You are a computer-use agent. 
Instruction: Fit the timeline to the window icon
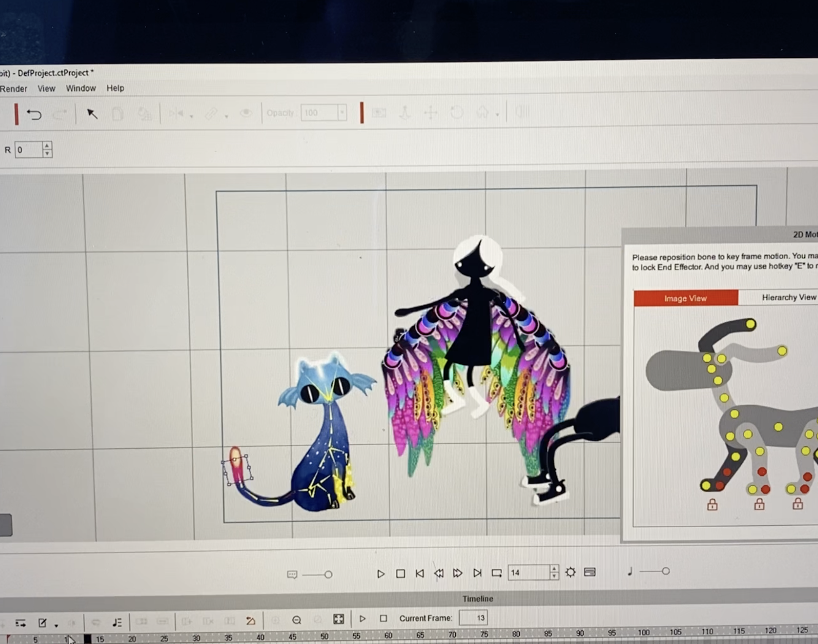click(338, 619)
